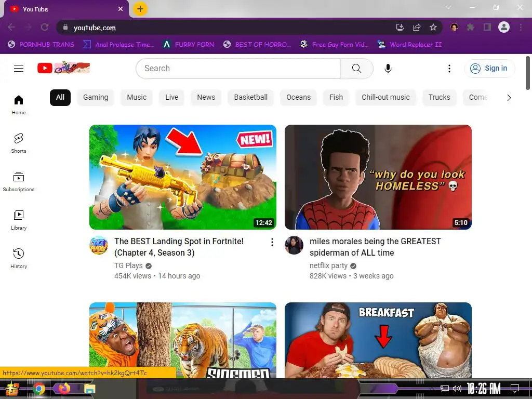Open the Chrome profile avatar
This screenshot has height=399, width=532.
pyautogui.click(x=504, y=27)
